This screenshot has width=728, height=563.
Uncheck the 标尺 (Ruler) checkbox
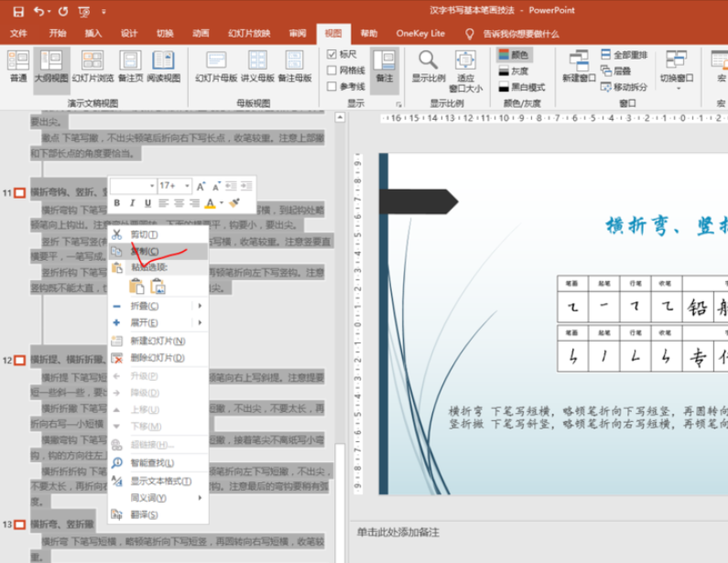(331, 54)
